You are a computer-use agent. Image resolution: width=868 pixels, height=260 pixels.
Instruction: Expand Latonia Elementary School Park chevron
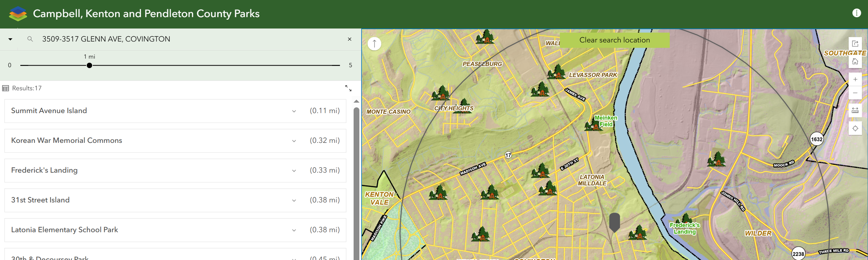point(294,230)
